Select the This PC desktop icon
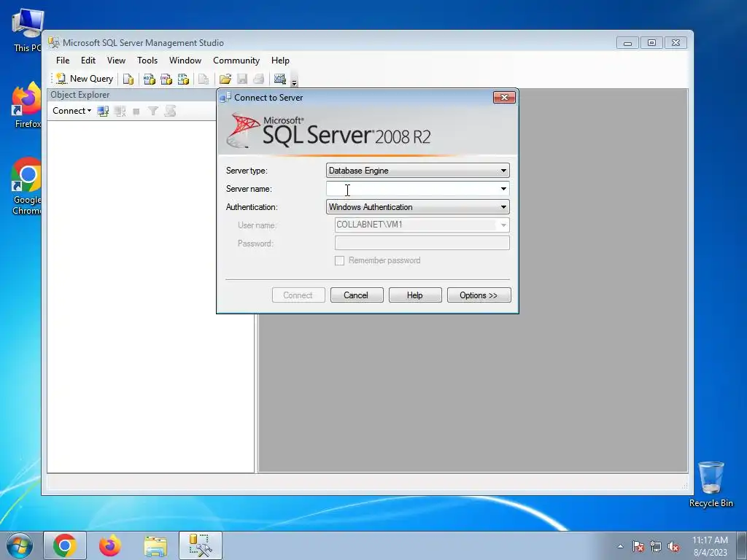Screen dimensions: 747x560 click(x=26, y=30)
